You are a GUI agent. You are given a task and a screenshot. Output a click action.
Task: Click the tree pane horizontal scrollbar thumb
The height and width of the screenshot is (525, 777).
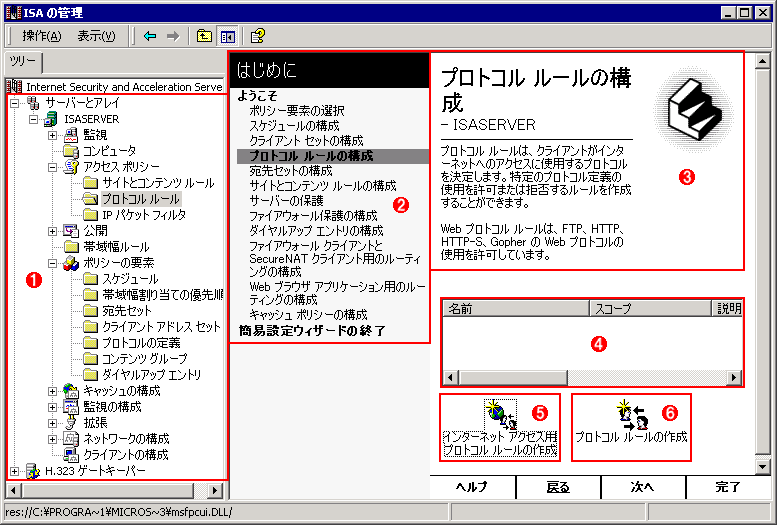point(107,490)
